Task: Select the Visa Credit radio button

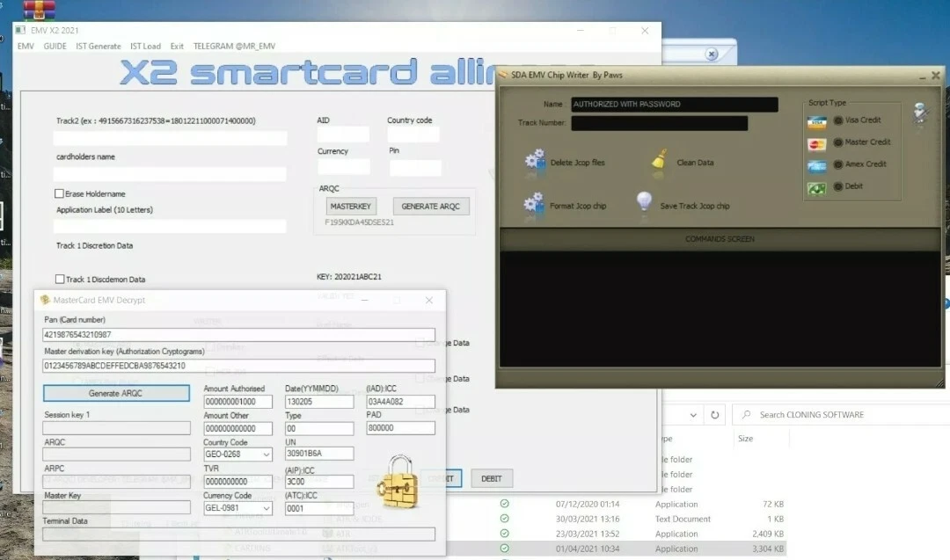Action: point(838,120)
